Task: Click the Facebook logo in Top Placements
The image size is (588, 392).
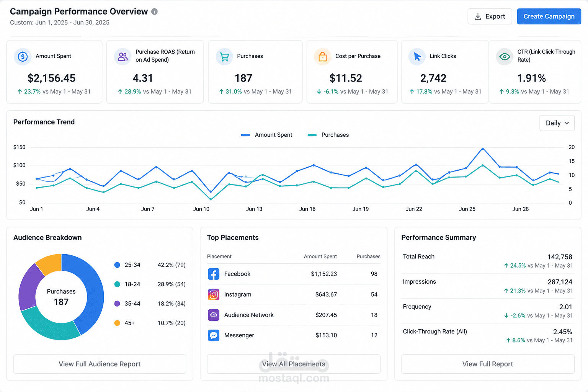Action: point(214,274)
